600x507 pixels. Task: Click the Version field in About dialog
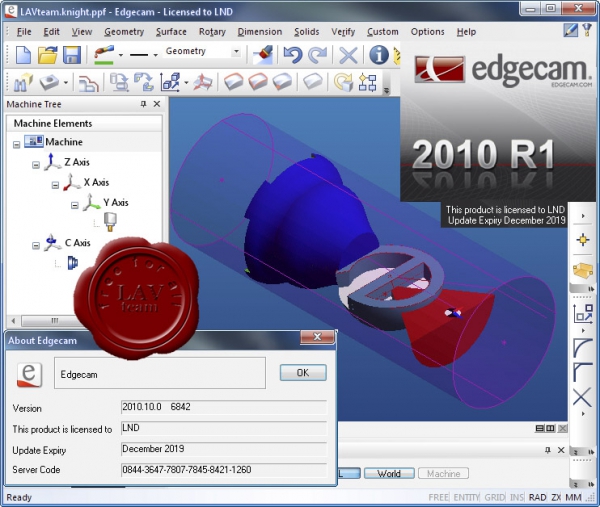224,407
